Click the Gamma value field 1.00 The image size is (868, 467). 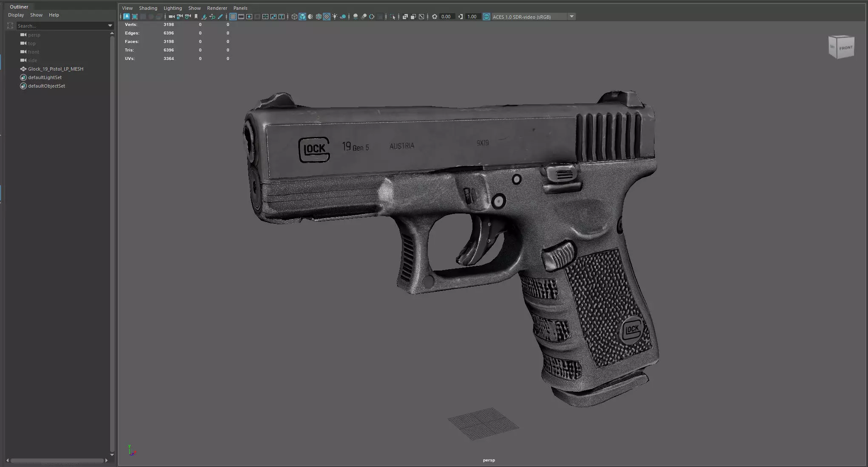click(472, 17)
